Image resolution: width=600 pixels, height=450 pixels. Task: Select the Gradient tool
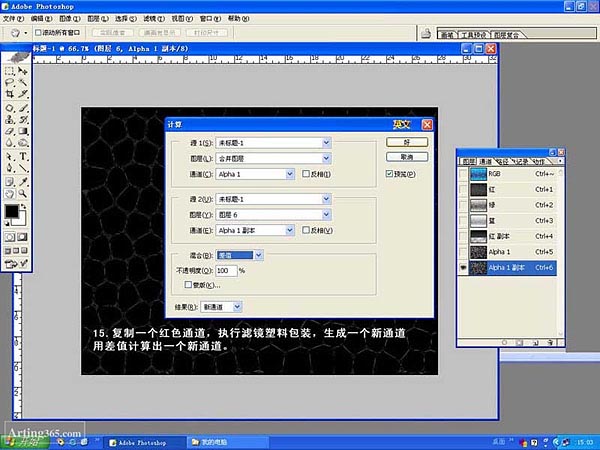pyautogui.click(x=23, y=131)
